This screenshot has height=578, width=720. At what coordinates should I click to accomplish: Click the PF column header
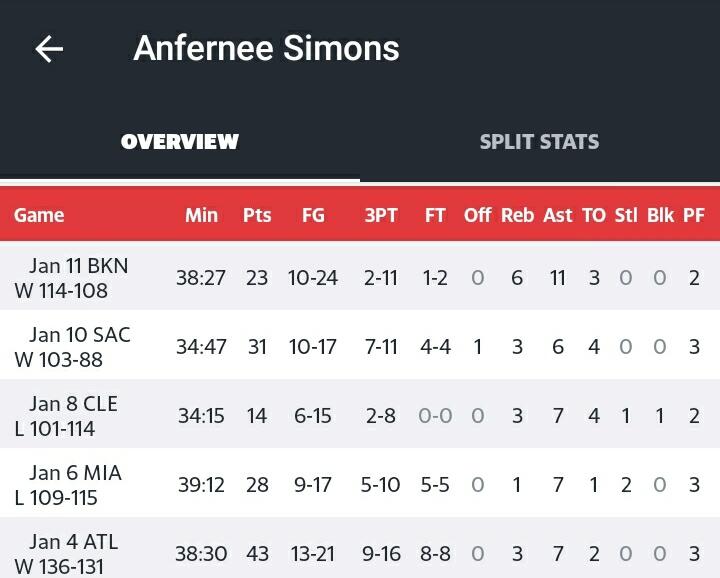[694, 215]
